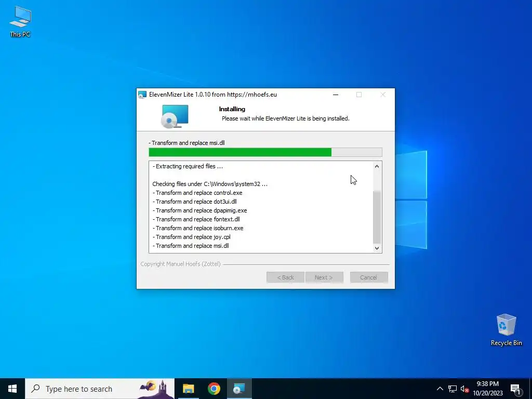Screen dimensions: 532x399
Task: Click the 'Installing' header title
Action: (x=232, y=109)
